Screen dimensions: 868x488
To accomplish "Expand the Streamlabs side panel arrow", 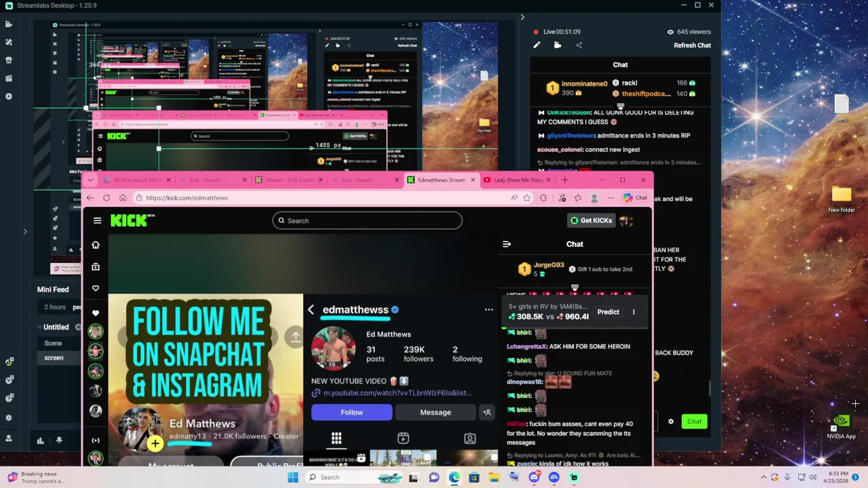I will [x=25, y=232].
